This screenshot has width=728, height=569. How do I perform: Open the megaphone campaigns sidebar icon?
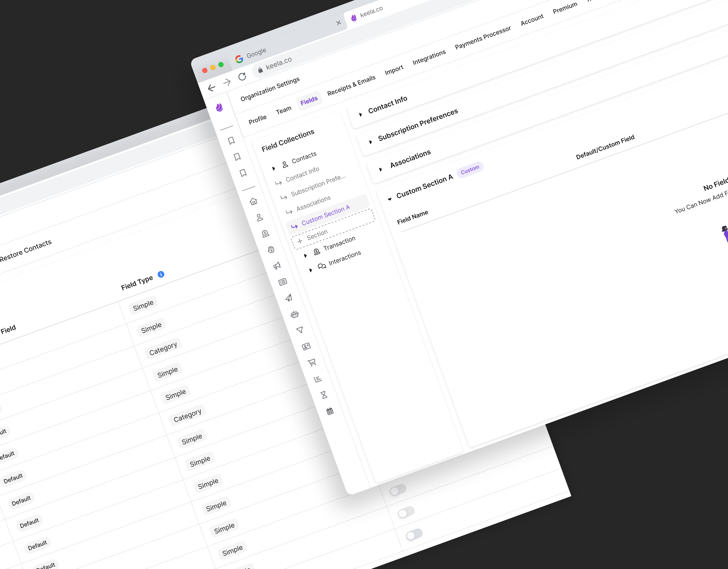(x=277, y=266)
